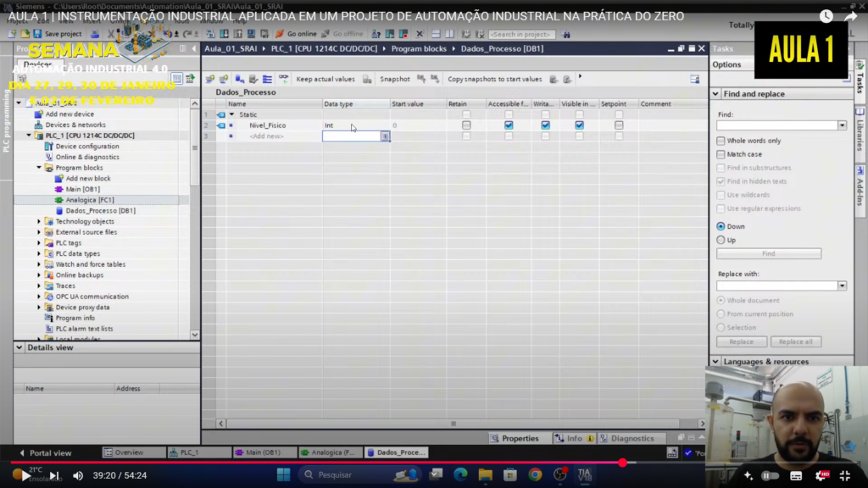This screenshot has height=488, width=868.
Task: Collapse the PLC_1 CPU 1214C tree node
Action: (x=29, y=136)
